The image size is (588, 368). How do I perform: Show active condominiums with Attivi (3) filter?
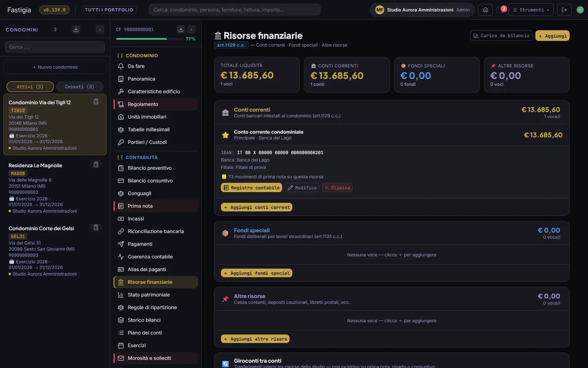click(x=30, y=87)
